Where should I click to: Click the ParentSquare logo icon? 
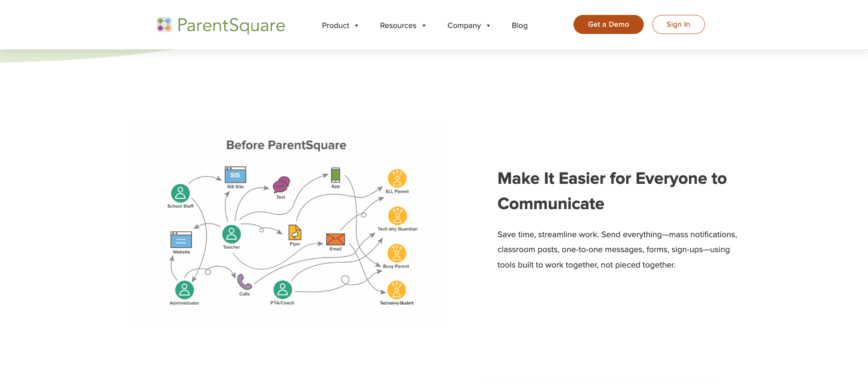click(x=164, y=25)
